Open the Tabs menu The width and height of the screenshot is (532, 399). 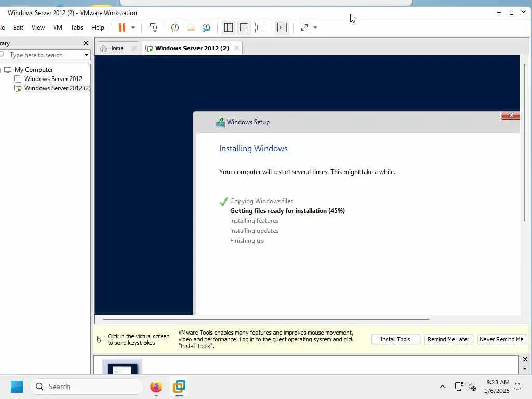point(77,28)
